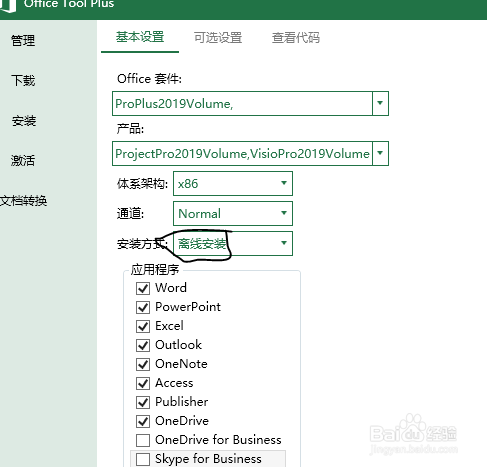The image size is (487, 467).
Task: Open the 安装方式 离线安装 dropdown
Action: tap(233, 243)
